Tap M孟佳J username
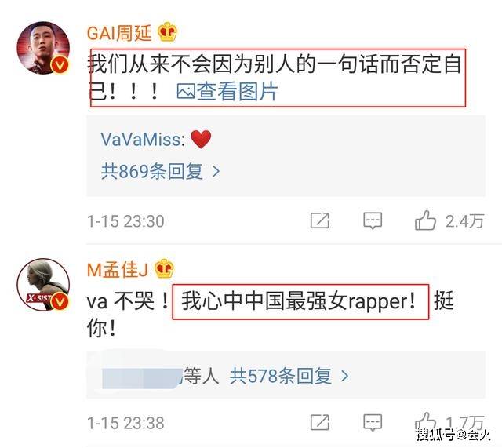The height and width of the screenshot is (448, 502). (x=118, y=270)
